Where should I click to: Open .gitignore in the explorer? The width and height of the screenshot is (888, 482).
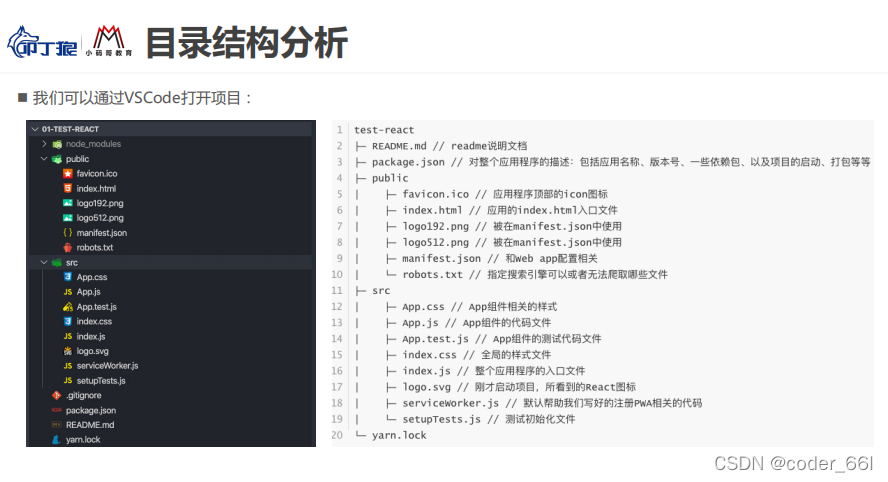84,395
